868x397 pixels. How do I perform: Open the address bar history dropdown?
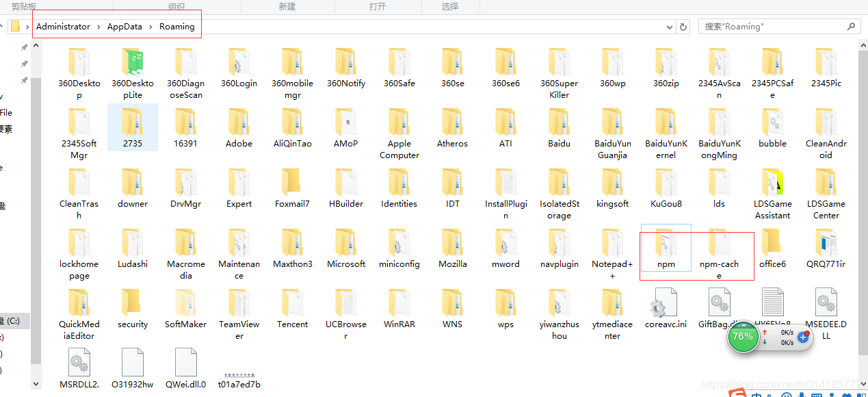(669, 27)
